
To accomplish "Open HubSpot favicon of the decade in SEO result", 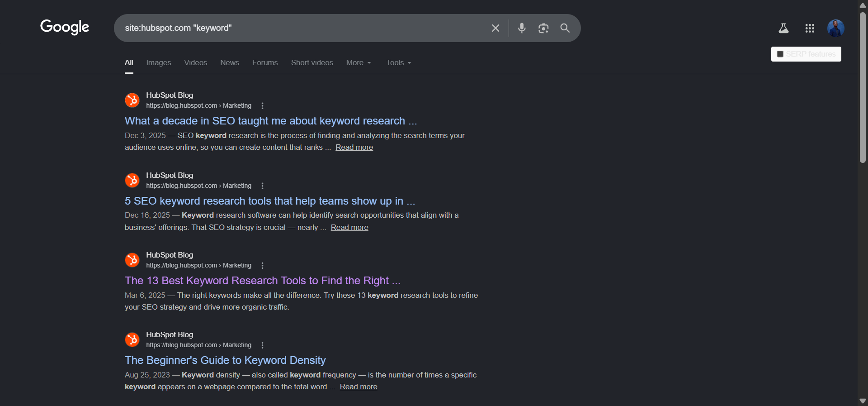I will (132, 100).
